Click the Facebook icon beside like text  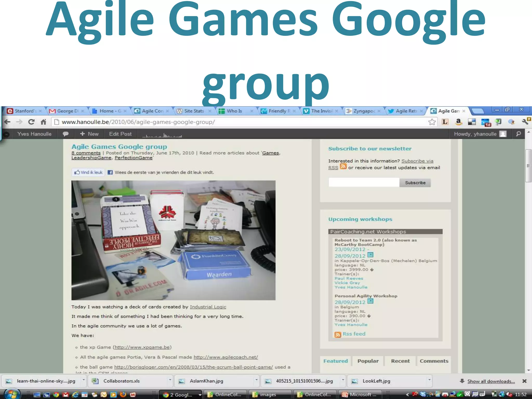[110, 172]
